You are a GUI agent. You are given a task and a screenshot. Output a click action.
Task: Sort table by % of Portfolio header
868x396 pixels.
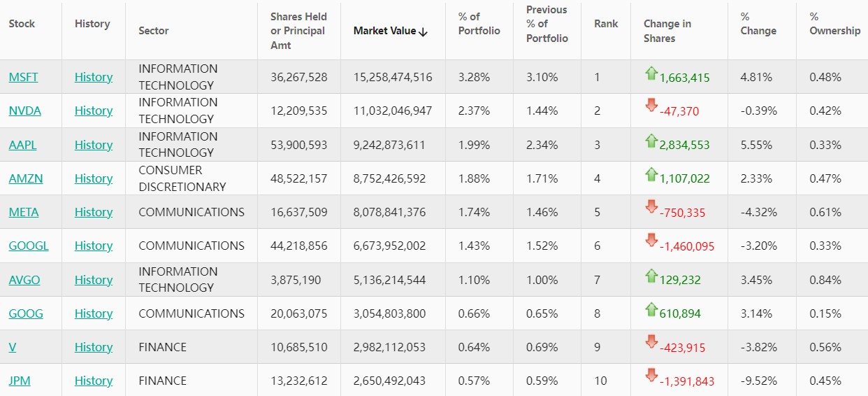479,24
